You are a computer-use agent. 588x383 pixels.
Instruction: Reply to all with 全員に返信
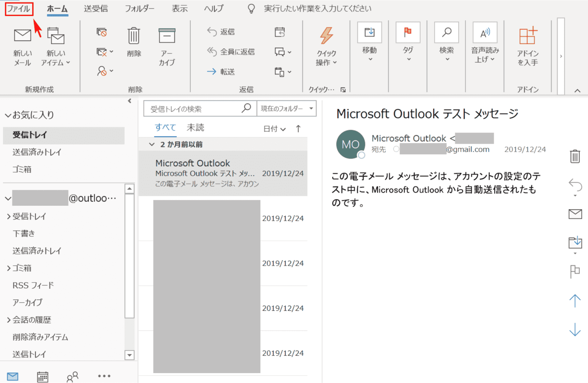point(231,52)
